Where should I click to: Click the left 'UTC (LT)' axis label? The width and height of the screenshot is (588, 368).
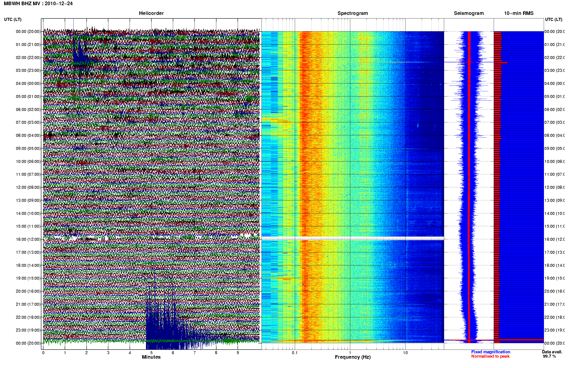[13, 19]
